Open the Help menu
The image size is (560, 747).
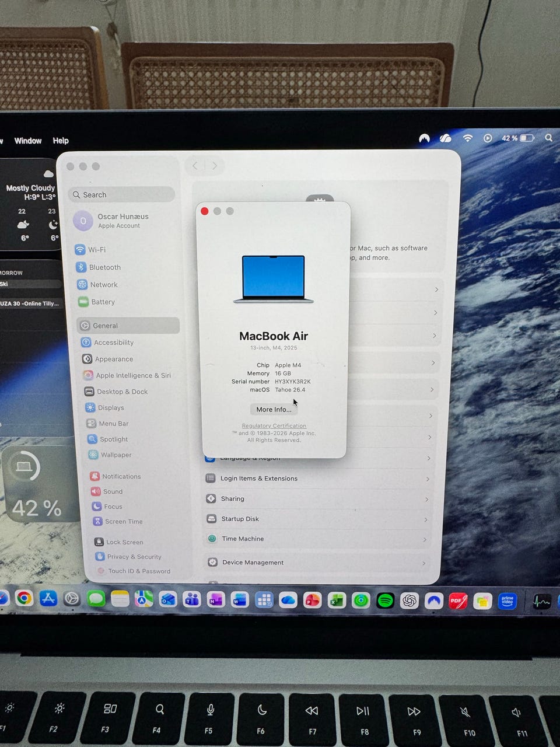[61, 141]
